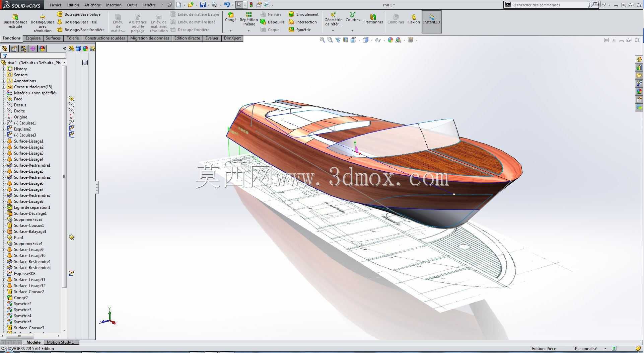Switch to Surfaces tab
The height and width of the screenshot is (353, 644).
pyautogui.click(x=53, y=38)
